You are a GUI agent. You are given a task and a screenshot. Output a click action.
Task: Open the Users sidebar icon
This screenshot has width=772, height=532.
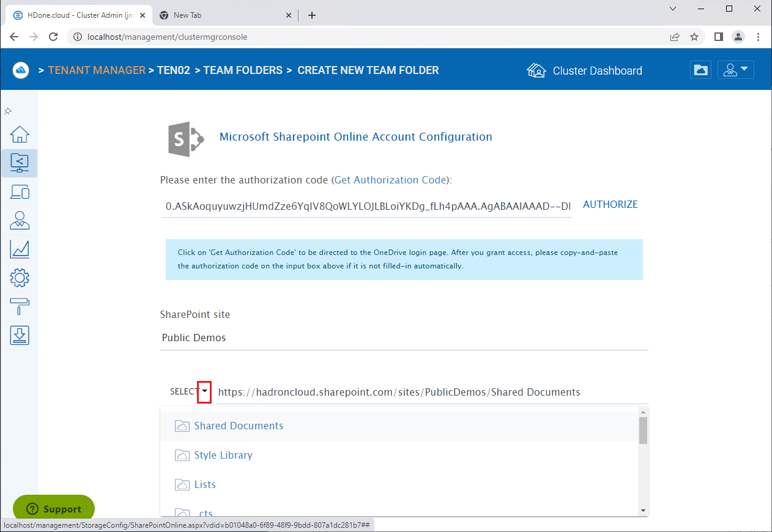click(20, 221)
